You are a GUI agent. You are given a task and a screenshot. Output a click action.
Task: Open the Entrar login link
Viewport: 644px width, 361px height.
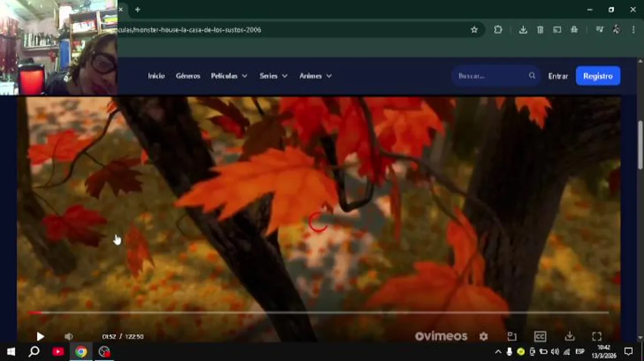point(558,76)
